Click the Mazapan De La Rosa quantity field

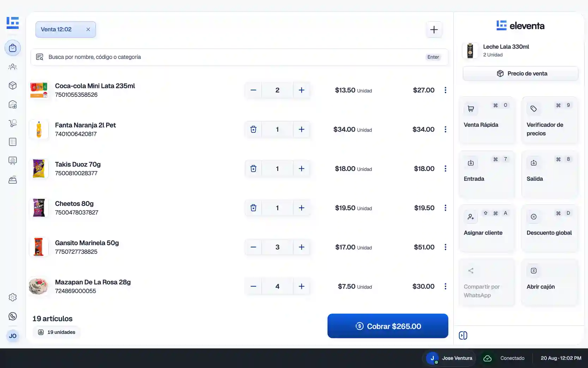[277, 286]
